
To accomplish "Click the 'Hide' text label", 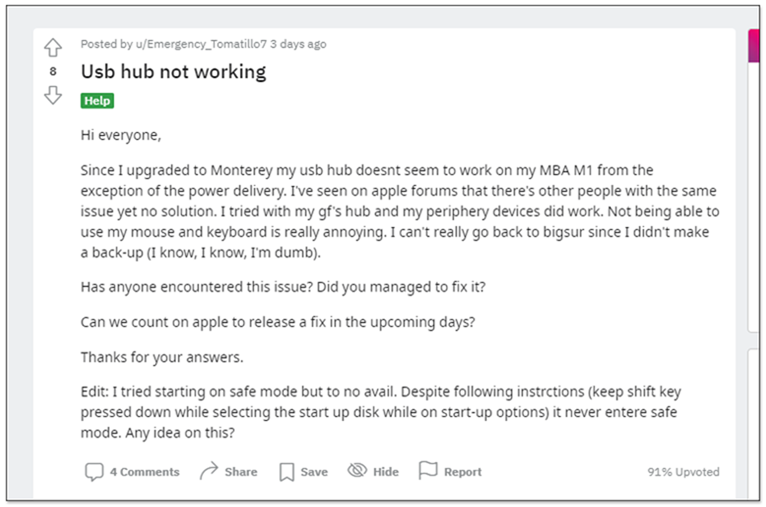I will point(386,472).
